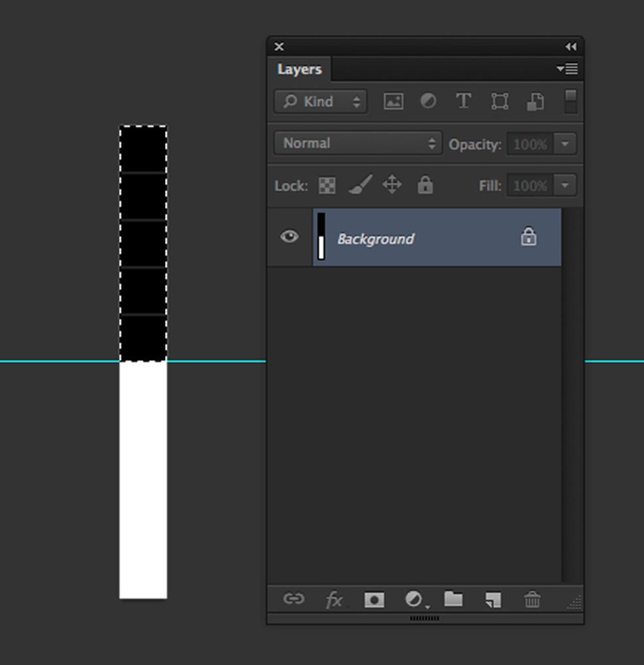Select the Background layer name
Screen dimensions: 644x665
point(376,239)
